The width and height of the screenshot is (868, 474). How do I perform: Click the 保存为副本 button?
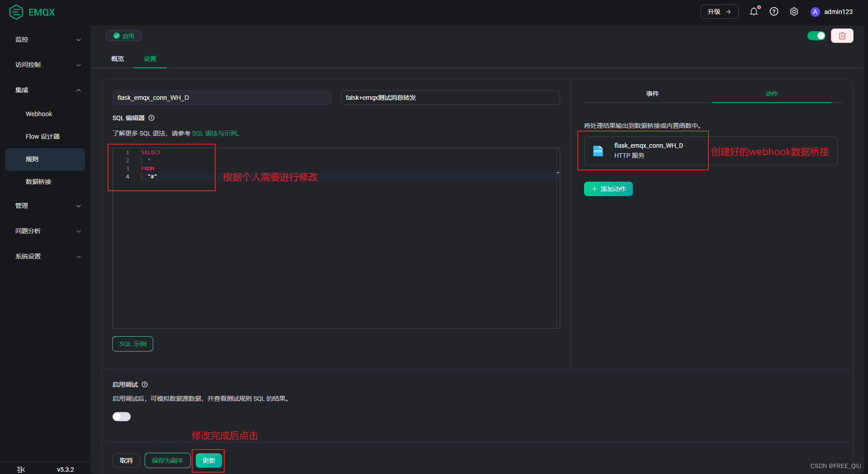(168, 460)
